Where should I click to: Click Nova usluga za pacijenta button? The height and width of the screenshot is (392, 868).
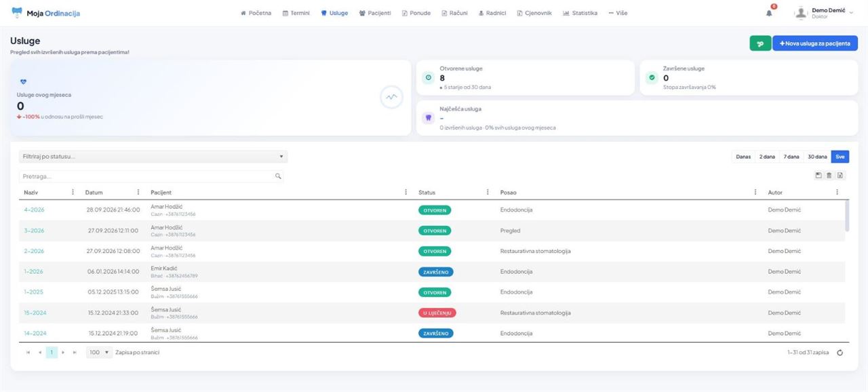point(815,43)
